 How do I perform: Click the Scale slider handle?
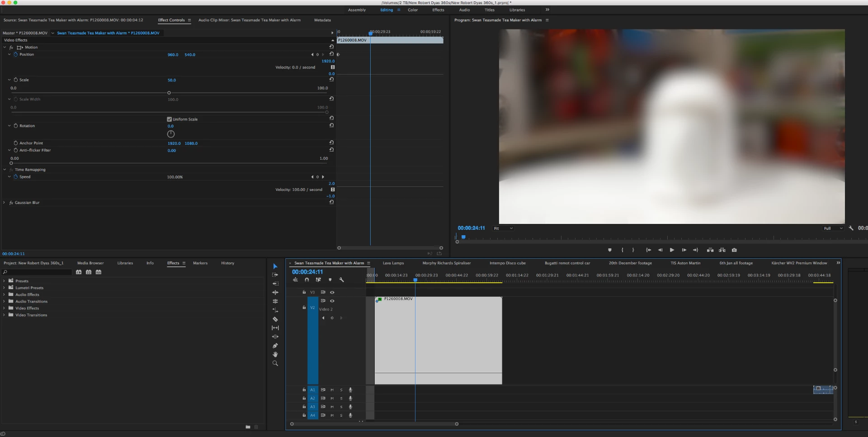click(169, 93)
